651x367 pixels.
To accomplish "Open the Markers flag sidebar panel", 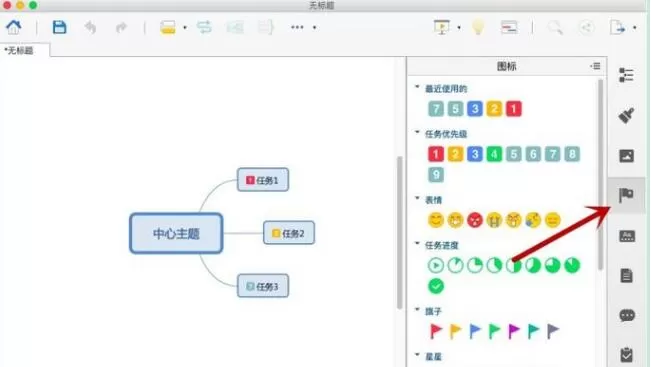I will (x=626, y=195).
